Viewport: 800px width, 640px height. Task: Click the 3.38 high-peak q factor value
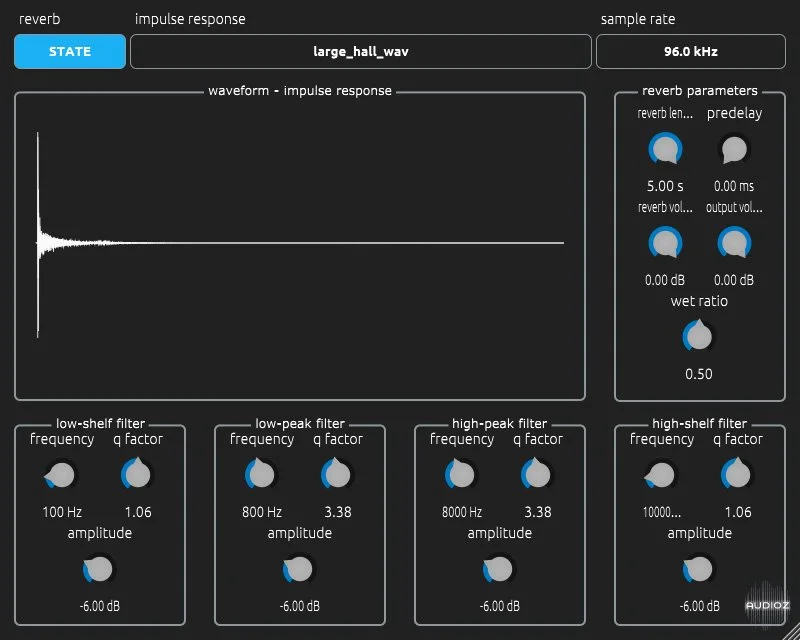pyautogui.click(x=538, y=512)
